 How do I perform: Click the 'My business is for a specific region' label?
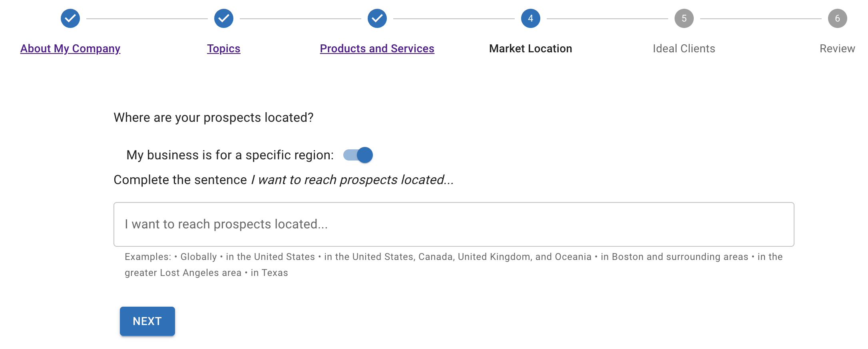[x=230, y=155]
